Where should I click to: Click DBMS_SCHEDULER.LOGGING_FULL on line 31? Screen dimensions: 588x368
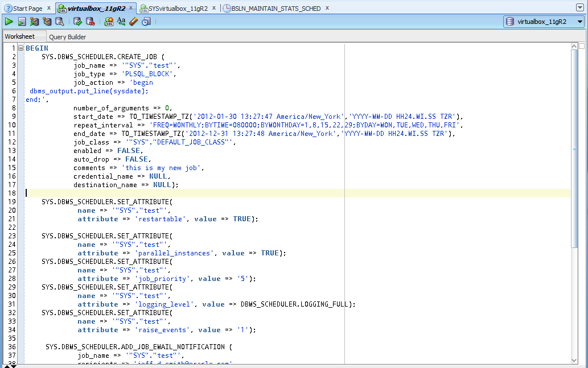(294, 304)
